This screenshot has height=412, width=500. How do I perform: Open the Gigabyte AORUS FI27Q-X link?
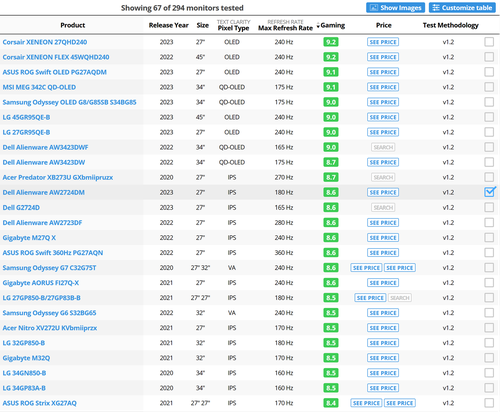point(41,283)
